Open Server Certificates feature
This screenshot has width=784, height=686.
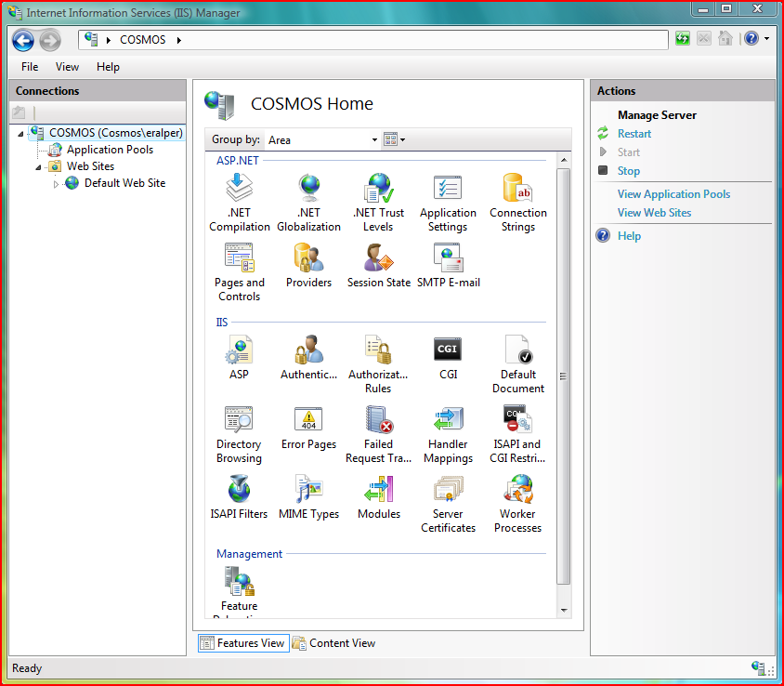[x=448, y=504]
